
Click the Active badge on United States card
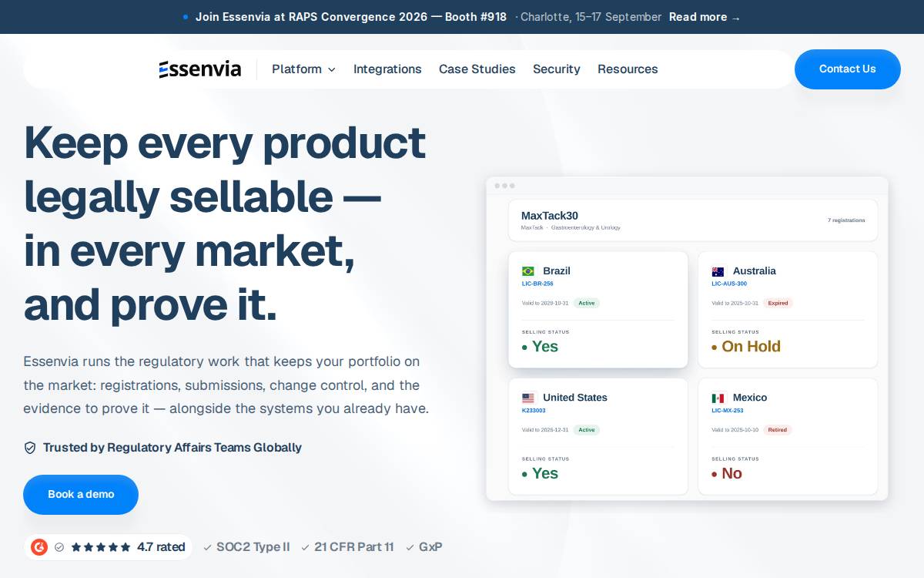pyautogui.click(x=587, y=430)
